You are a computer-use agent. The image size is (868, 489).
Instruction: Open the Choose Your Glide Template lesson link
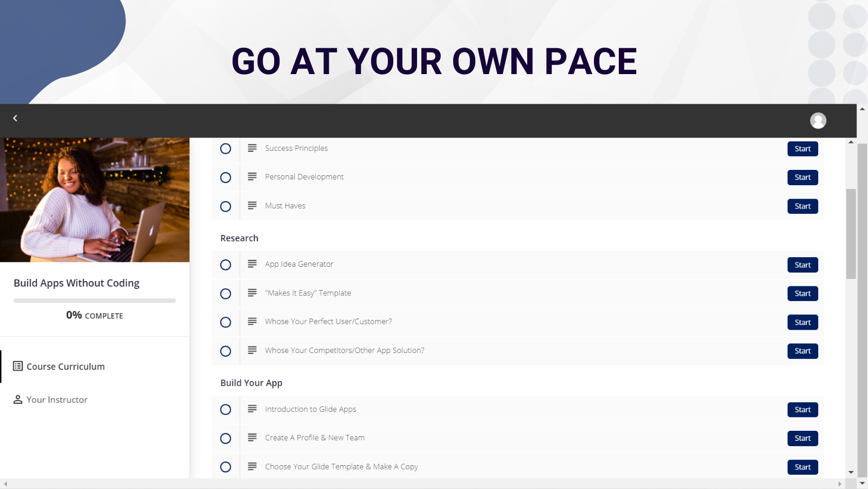tap(341, 467)
